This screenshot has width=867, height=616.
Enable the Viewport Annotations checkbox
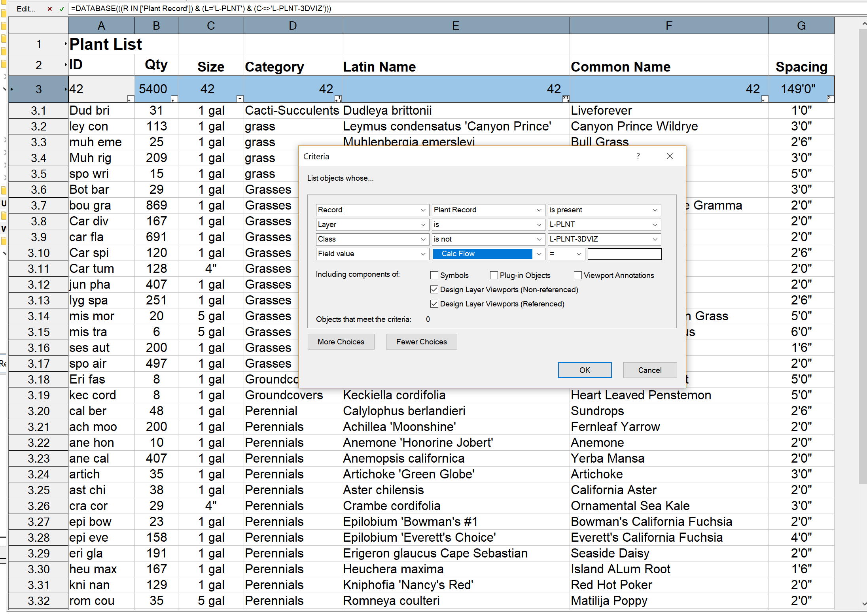(578, 275)
